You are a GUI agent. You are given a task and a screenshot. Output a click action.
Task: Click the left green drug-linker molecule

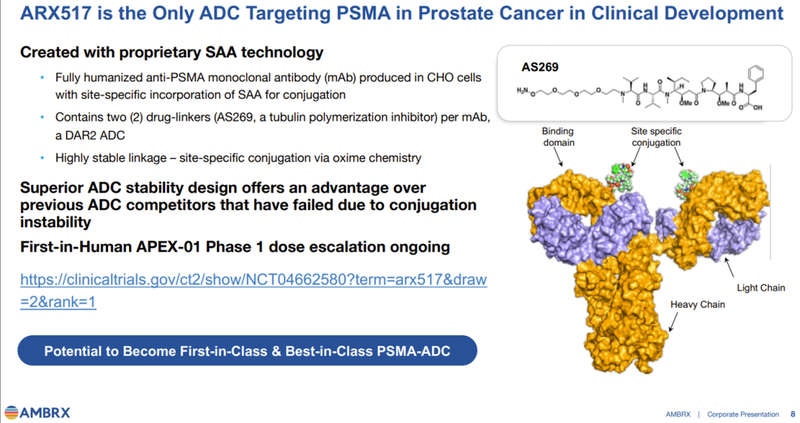(x=620, y=178)
